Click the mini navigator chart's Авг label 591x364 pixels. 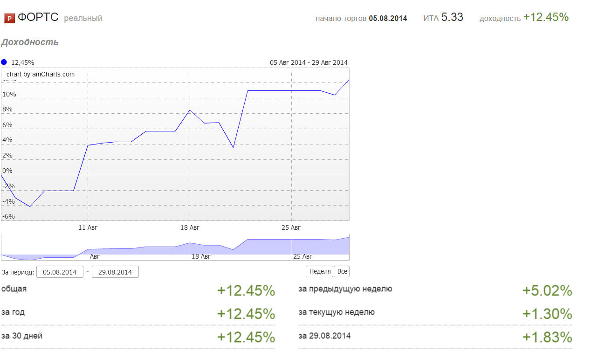click(95, 256)
